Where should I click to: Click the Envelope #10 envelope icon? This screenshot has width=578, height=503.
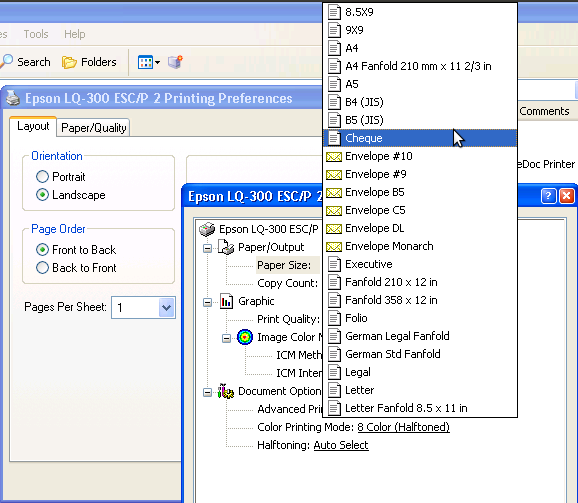(x=334, y=157)
